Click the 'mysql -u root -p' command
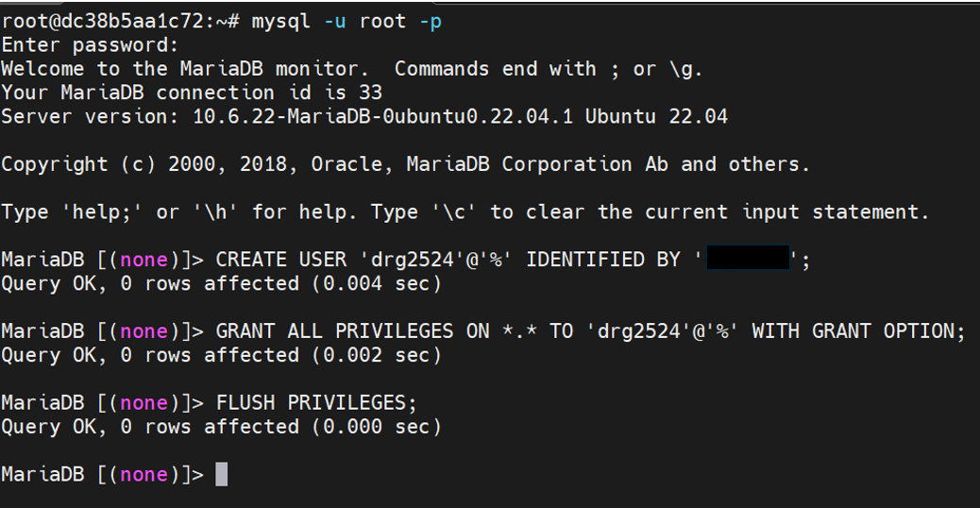980x508 pixels. [346, 22]
